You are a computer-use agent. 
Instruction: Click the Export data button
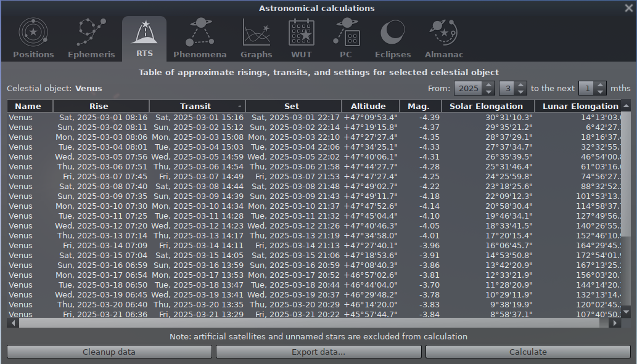coord(318,352)
